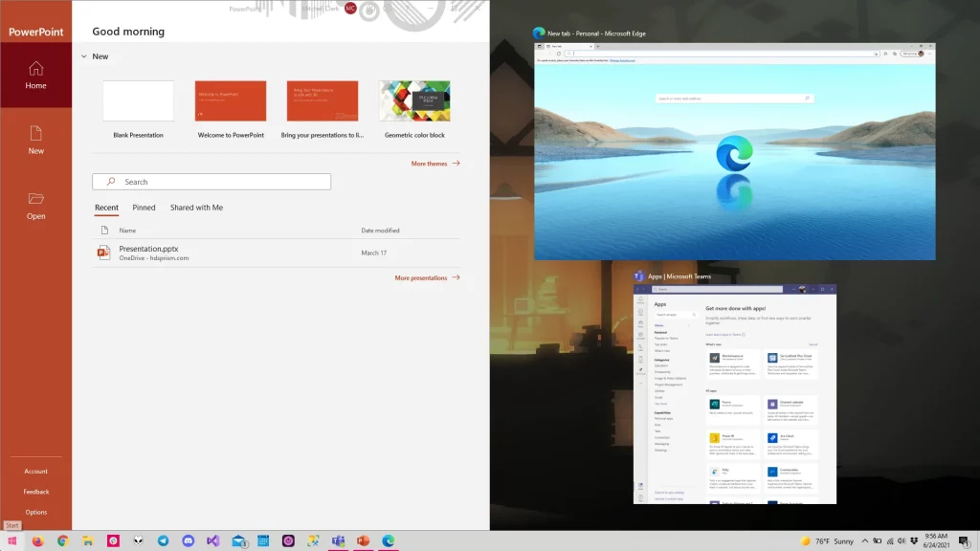
Task: Open Options in PowerPoint sidebar
Action: click(35, 512)
